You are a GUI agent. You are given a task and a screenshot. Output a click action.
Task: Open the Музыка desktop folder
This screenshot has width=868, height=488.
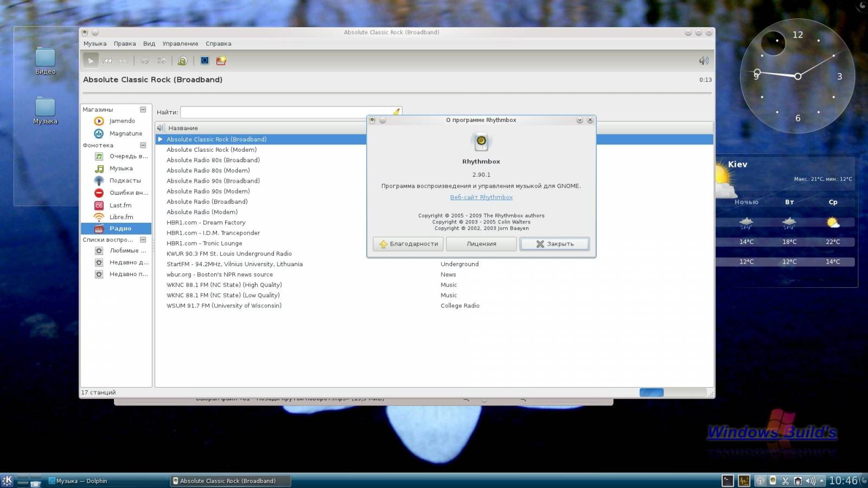click(45, 111)
